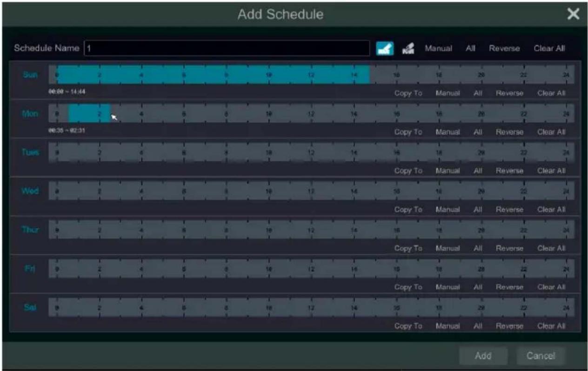This screenshot has height=371, width=588.
Task: Click Clear All under Mon timeline
Action: click(552, 132)
